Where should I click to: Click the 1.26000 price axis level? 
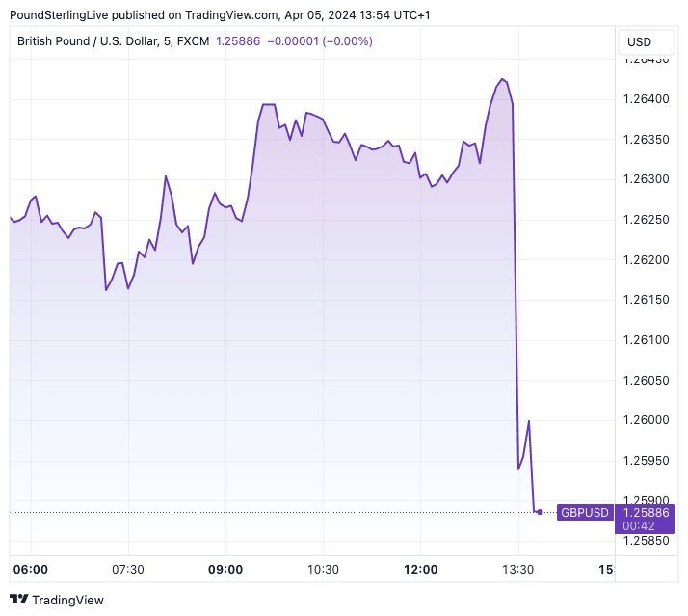click(647, 419)
